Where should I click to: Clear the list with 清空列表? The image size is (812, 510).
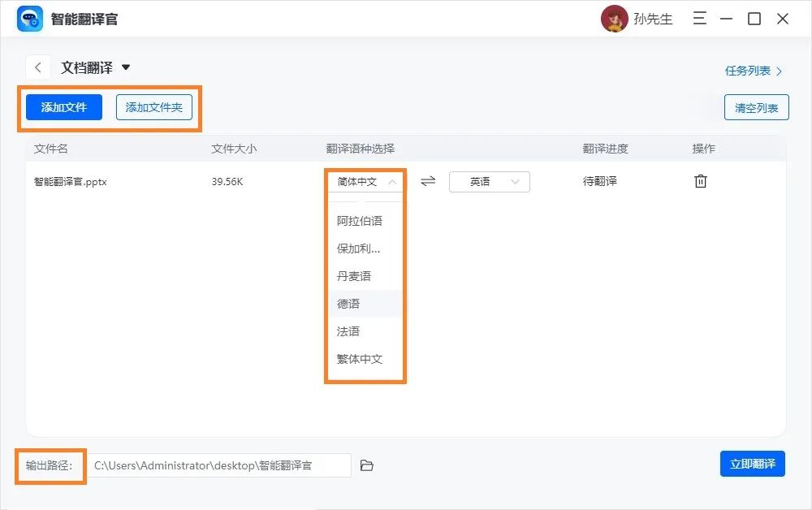(x=756, y=106)
